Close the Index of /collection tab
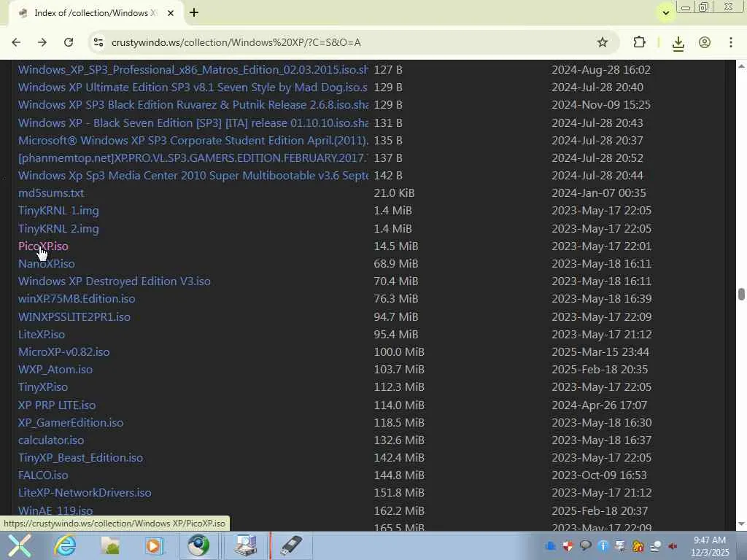The height and width of the screenshot is (560, 747). [x=171, y=13]
